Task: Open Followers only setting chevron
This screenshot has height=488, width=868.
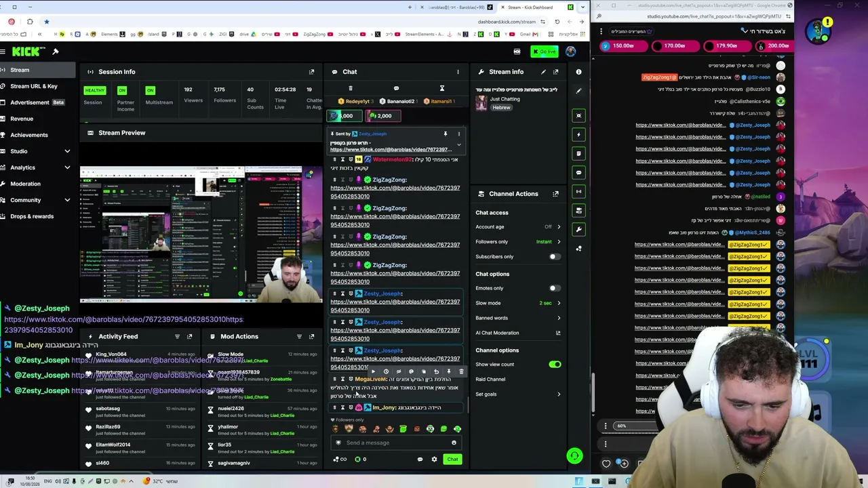Action: pyautogui.click(x=559, y=242)
